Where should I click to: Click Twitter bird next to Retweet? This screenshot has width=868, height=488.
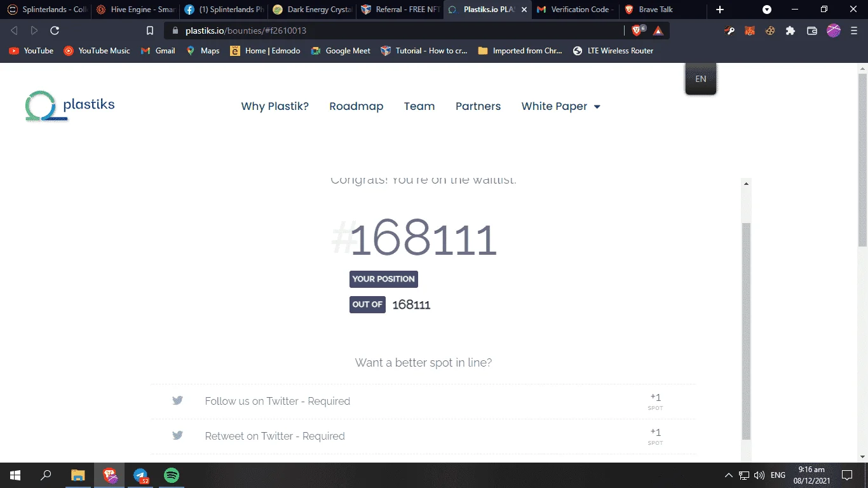(x=177, y=436)
